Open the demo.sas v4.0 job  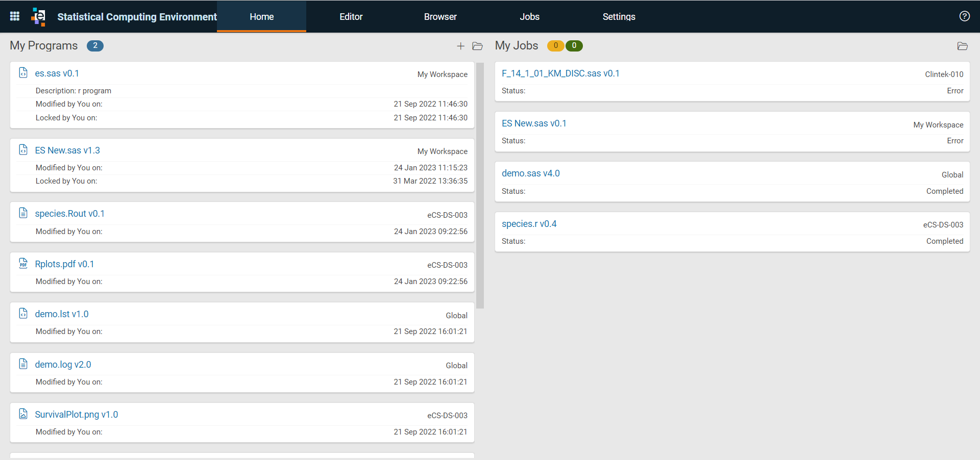click(x=531, y=173)
